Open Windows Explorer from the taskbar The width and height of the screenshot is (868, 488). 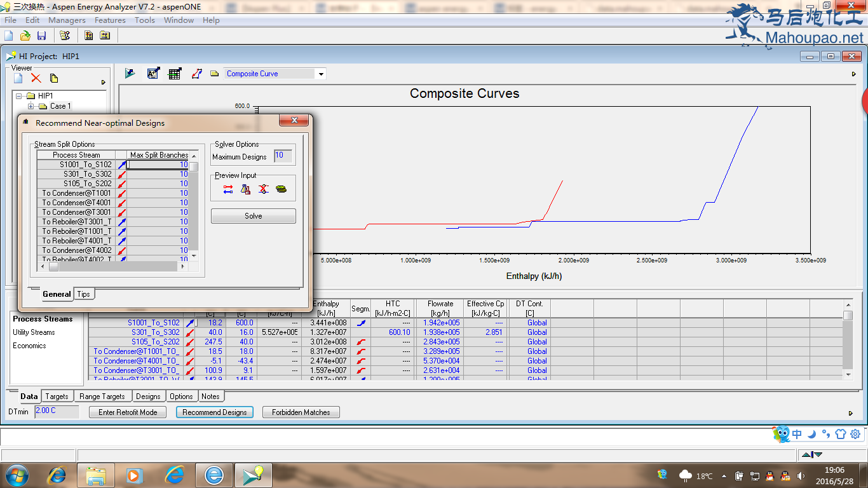click(x=96, y=475)
